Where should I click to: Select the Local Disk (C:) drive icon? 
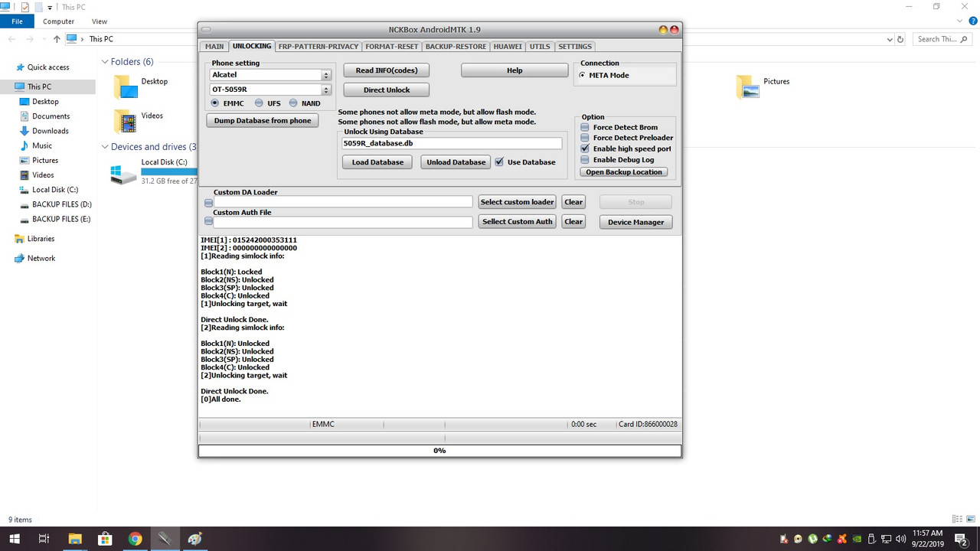pyautogui.click(x=123, y=174)
